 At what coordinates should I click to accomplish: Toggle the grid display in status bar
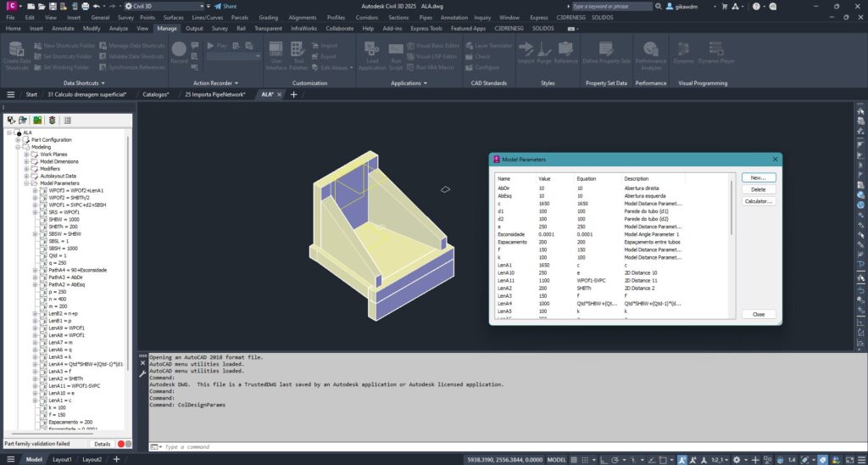[574, 459]
